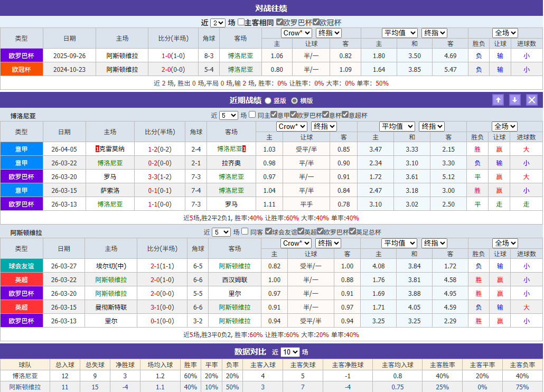Click the 阿斯顿维拉 link in 西汉姆联 row
Screen dimensions: 544x392
[111, 279]
